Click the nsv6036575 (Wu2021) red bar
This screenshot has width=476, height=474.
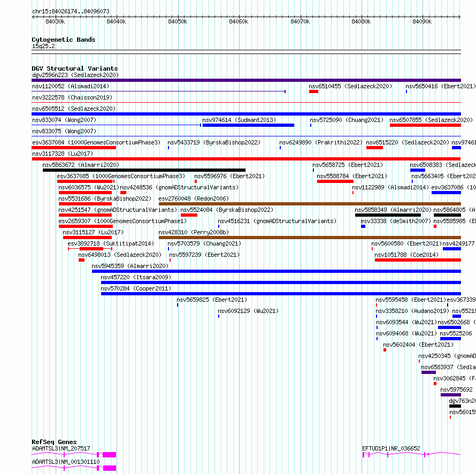tap(85, 193)
